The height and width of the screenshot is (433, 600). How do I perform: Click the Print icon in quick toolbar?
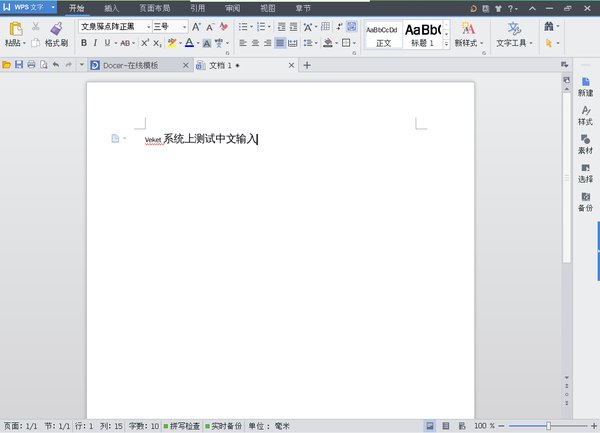pos(31,65)
